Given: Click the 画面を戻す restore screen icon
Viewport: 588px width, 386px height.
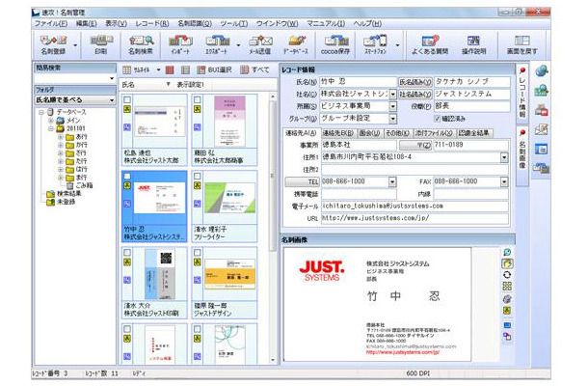Looking at the screenshot, I should 522,45.
